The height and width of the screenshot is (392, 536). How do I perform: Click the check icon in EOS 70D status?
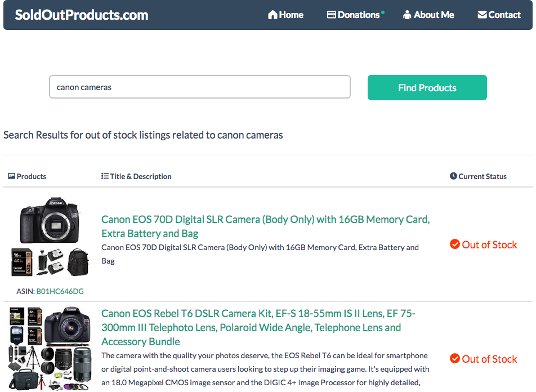tap(455, 244)
